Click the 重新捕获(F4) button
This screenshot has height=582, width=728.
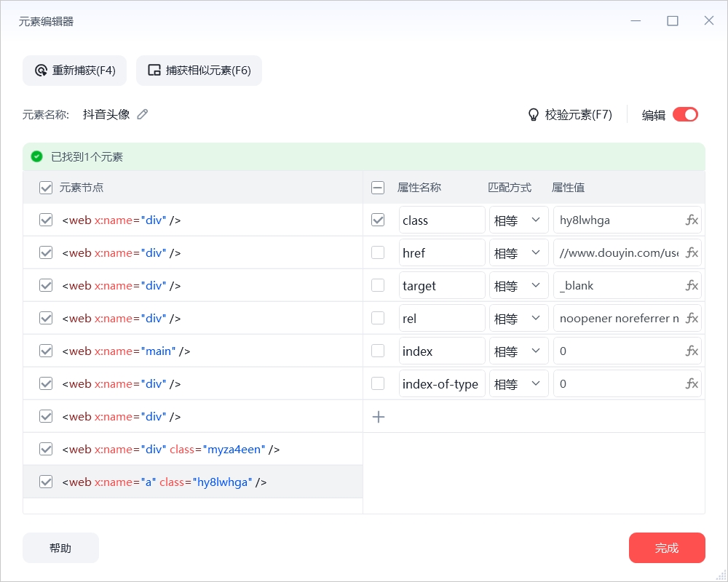(x=75, y=71)
